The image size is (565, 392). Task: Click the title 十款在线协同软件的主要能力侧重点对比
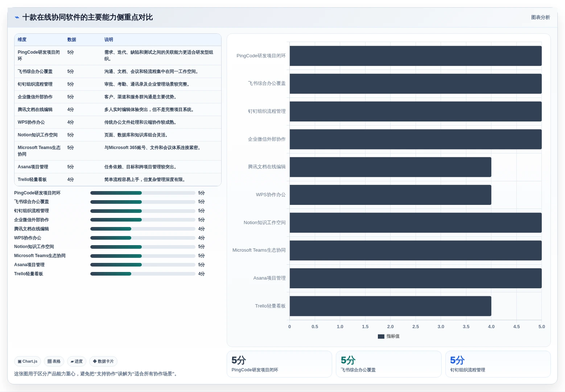tap(87, 17)
